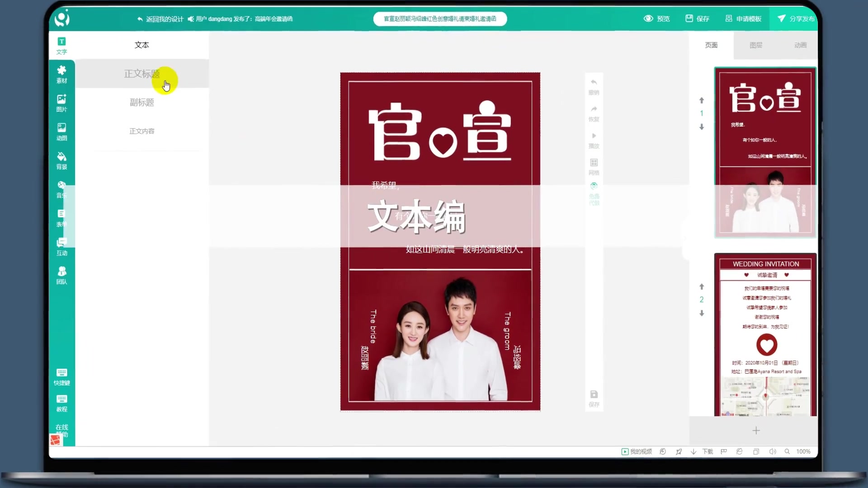Select the 我希望 text on canvas
The width and height of the screenshot is (868, 488).
385,185
